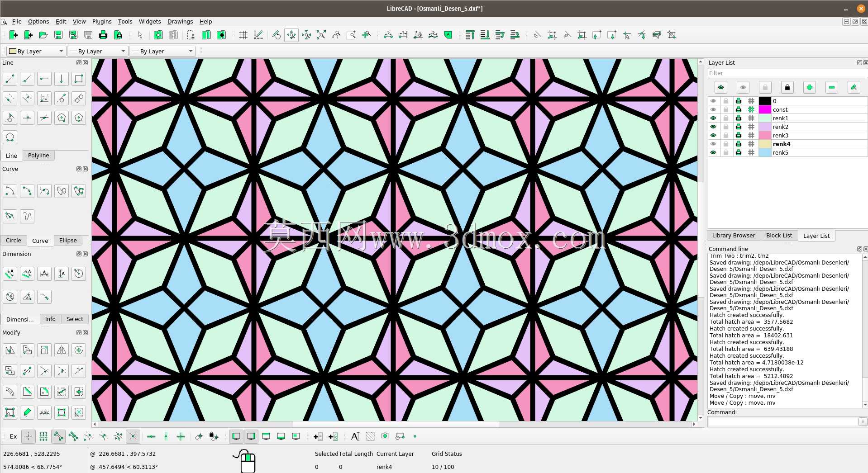Toggle Snap on grid
The height and width of the screenshot is (473, 868).
(43, 436)
